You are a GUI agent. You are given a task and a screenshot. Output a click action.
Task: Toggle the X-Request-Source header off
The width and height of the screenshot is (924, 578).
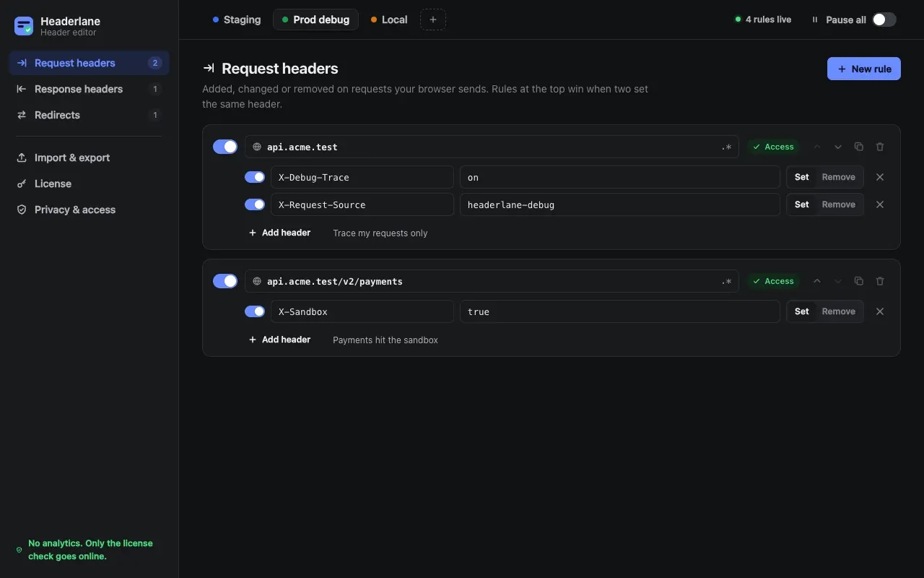click(x=255, y=204)
